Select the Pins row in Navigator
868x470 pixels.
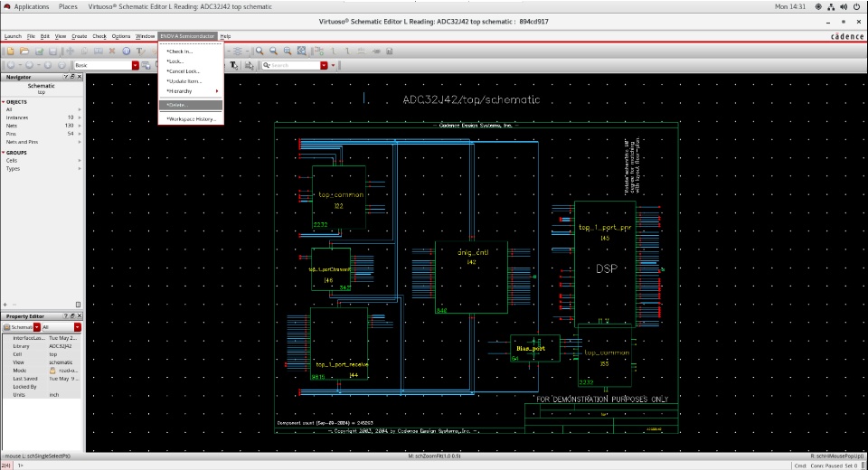42,134
